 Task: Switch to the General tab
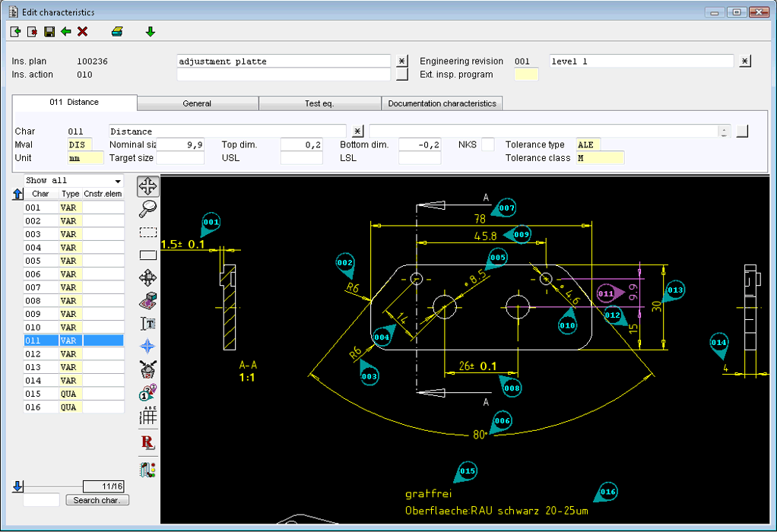(198, 103)
